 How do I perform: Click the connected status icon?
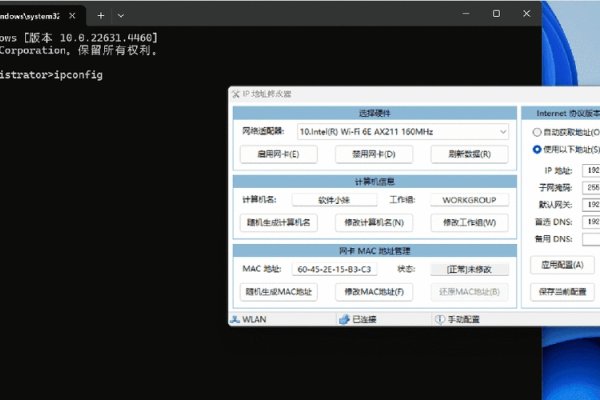point(344,319)
